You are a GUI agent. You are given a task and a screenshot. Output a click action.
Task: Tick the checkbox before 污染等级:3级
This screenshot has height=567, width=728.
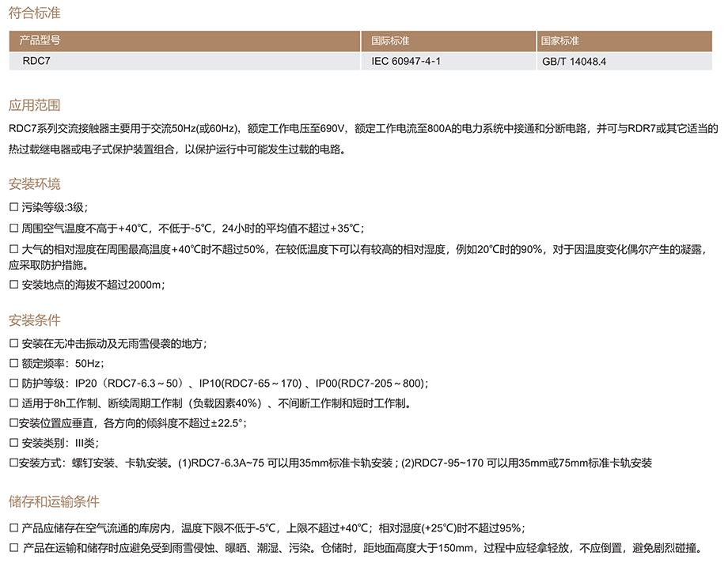13,208
